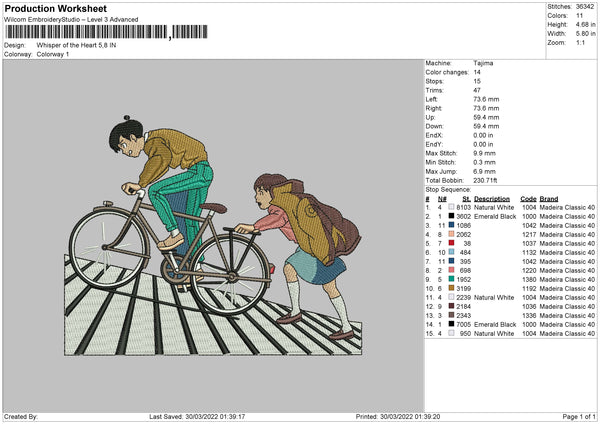Select the Max Stitch value '9.9 mm'

[484, 153]
